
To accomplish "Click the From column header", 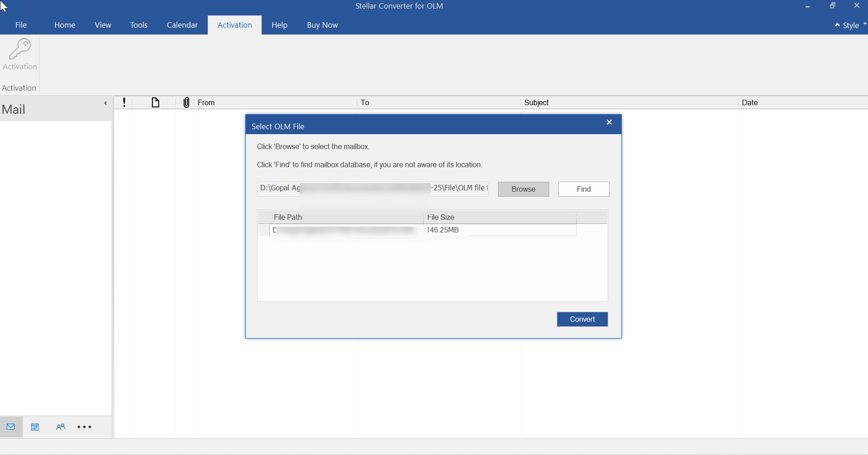I will pyautogui.click(x=276, y=102).
